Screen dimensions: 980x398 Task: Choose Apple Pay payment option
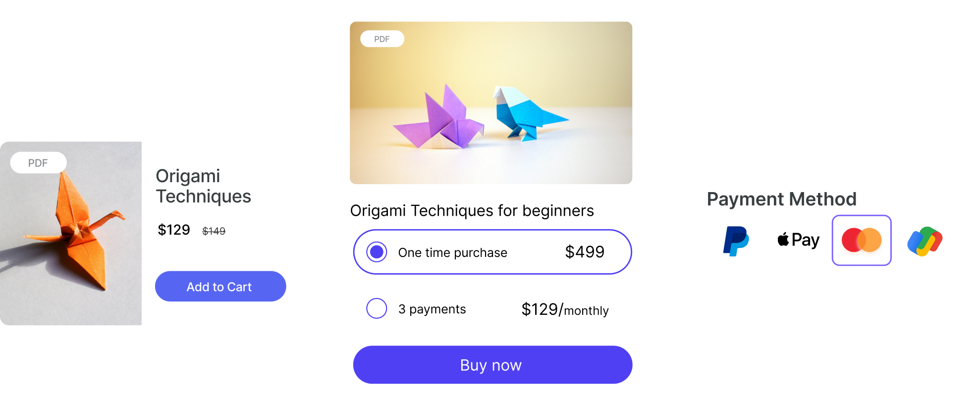798,240
